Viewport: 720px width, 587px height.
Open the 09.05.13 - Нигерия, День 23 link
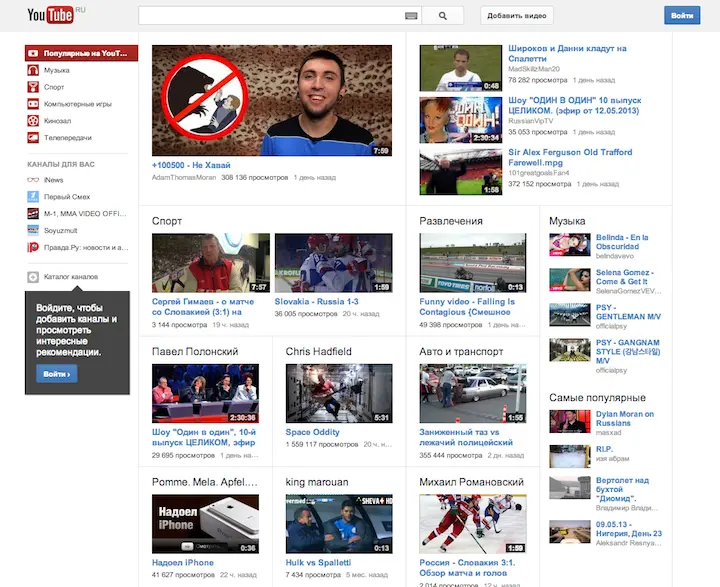click(629, 529)
